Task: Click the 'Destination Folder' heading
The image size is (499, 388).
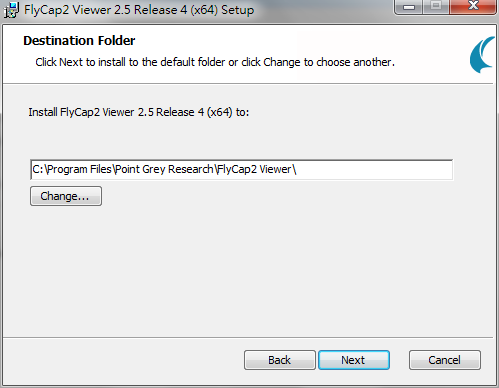Action: [79, 41]
